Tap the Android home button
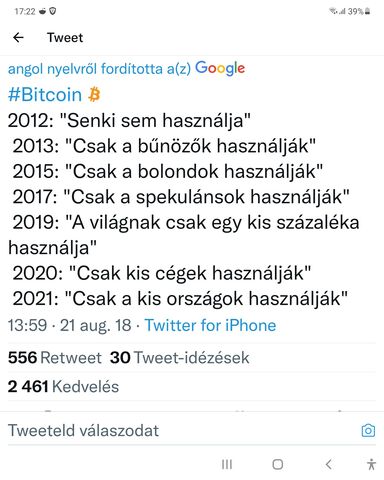The image size is (384, 480). pos(278,464)
